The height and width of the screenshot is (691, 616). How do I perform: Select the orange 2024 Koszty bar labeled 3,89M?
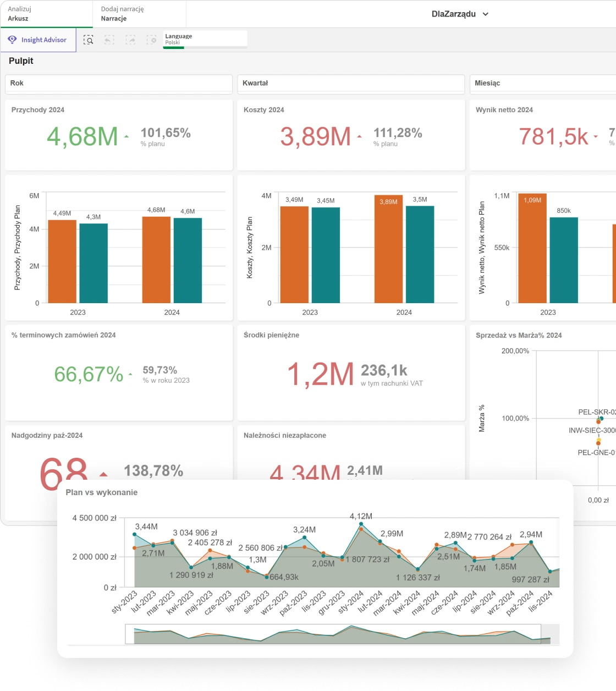[x=388, y=249]
